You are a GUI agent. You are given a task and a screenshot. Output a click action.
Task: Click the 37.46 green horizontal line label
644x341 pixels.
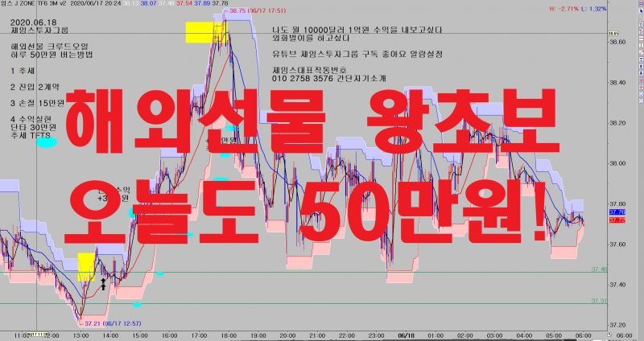[x=598, y=269]
